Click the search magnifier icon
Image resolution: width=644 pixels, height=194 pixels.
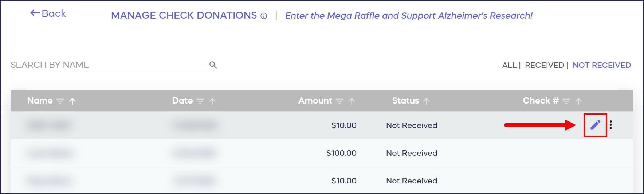pos(213,65)
